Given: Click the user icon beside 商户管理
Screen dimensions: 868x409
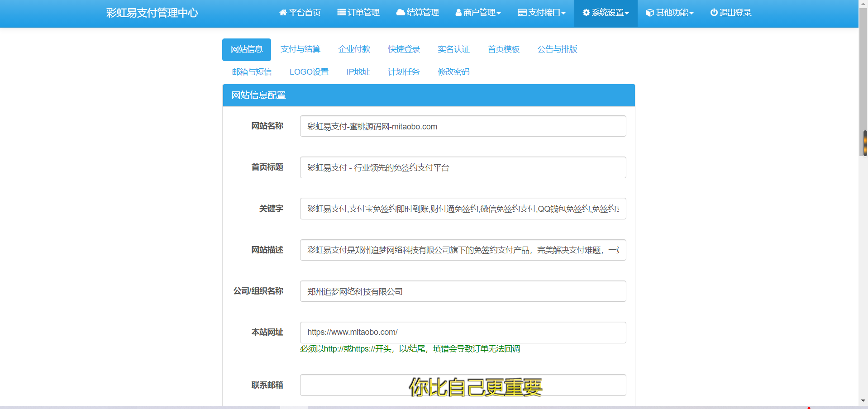Looking at the screenshot, I should 458,13.
